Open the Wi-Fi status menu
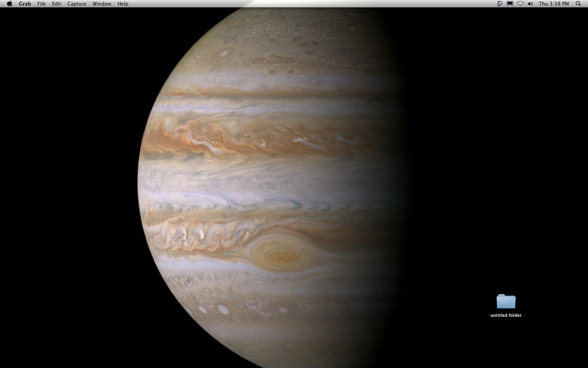588x368 pixels. pyautogui.click(x=520, y=4)
